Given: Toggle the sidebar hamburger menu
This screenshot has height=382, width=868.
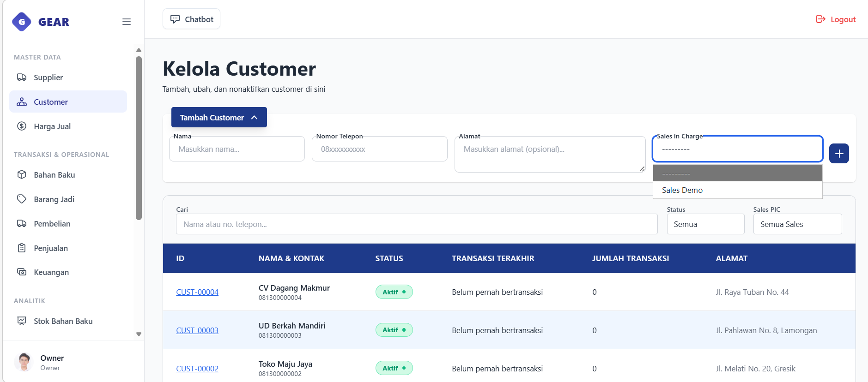Looking at the screenshot, I should (x=126, y=22).
